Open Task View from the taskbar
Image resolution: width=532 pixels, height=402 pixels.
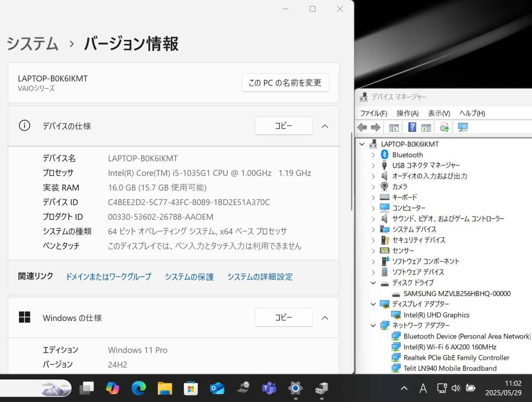[87, 388]
